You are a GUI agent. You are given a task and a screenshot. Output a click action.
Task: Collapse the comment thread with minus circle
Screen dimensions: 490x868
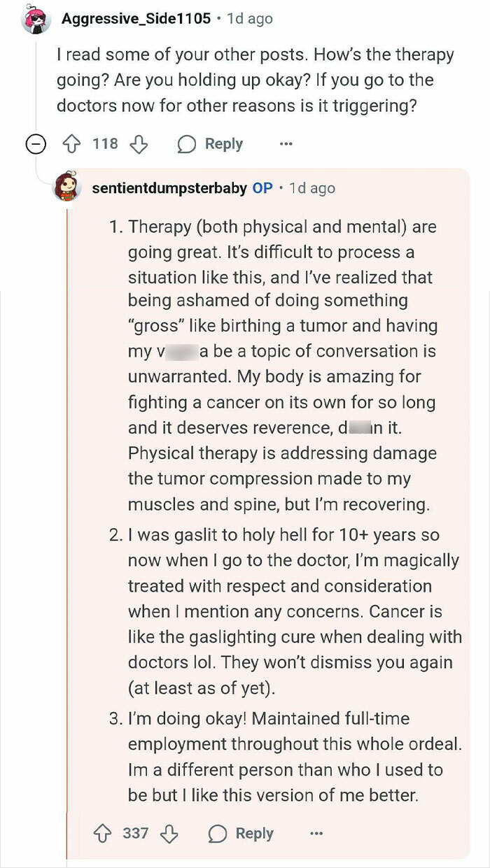point(34,145)
